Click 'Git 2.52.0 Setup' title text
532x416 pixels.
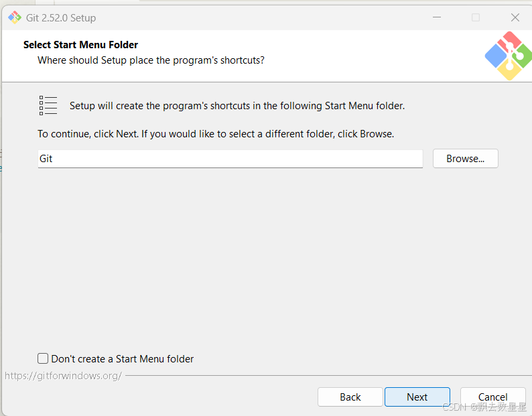click(x=61, y=17)
